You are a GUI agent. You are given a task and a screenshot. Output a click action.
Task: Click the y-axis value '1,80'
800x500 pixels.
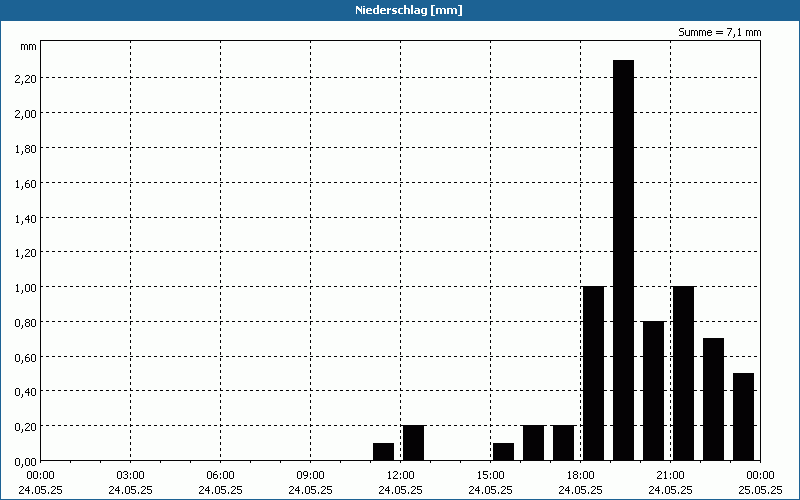click(26, 149)
